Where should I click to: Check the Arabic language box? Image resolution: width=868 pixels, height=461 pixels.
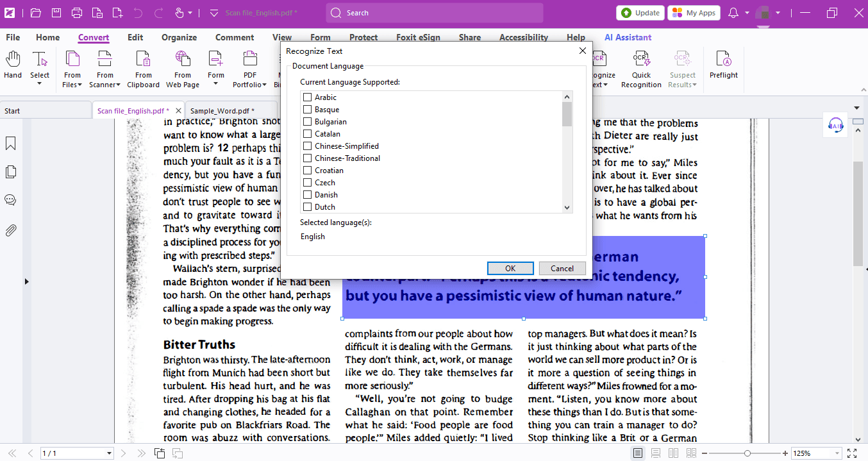308,97
